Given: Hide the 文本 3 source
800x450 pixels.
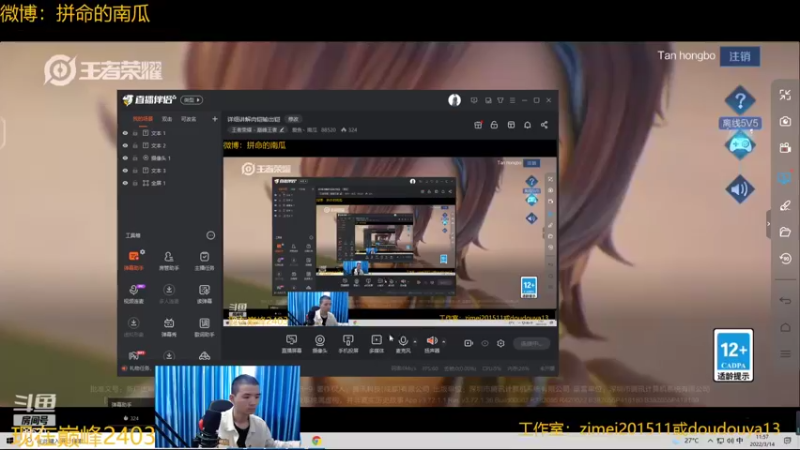Looking at the screenshot, I should (x=125, y=170).
